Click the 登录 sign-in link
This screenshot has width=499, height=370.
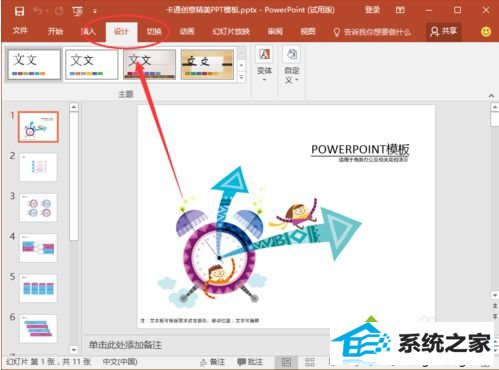point(372,10)
